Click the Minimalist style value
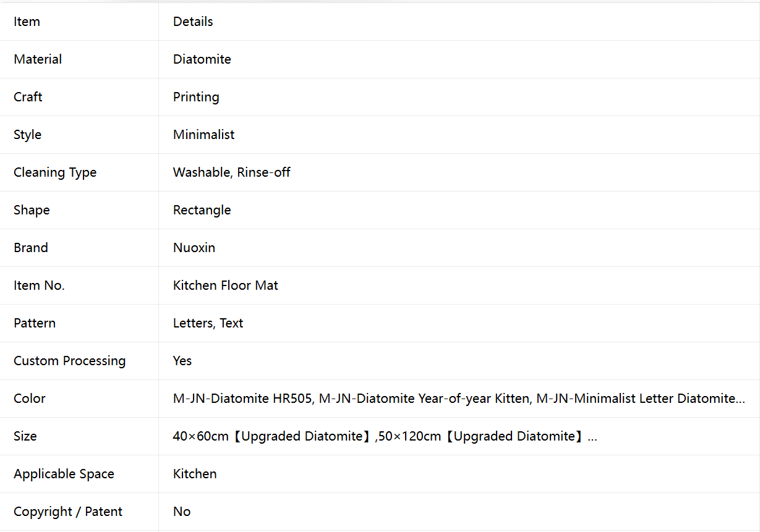The width and height of the screenshot is (760, 532). [203, 135]
